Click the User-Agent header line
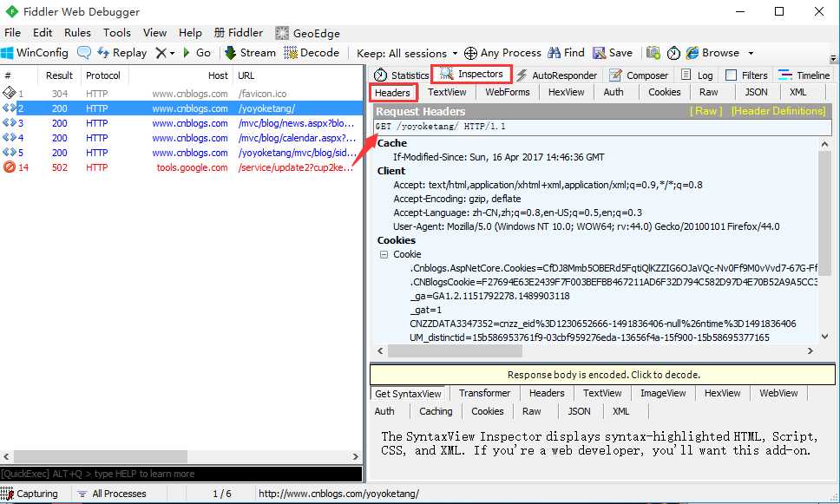840x504 pixels. click(586, 226)
